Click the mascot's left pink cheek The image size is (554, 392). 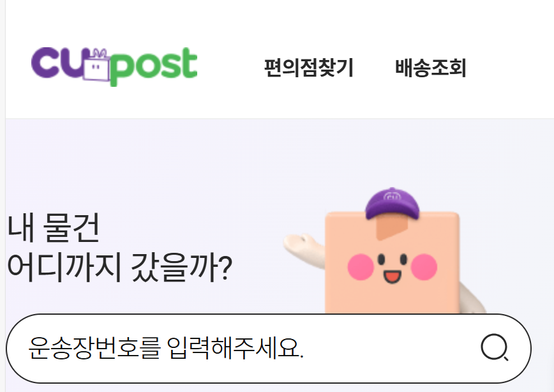point(361,267)
